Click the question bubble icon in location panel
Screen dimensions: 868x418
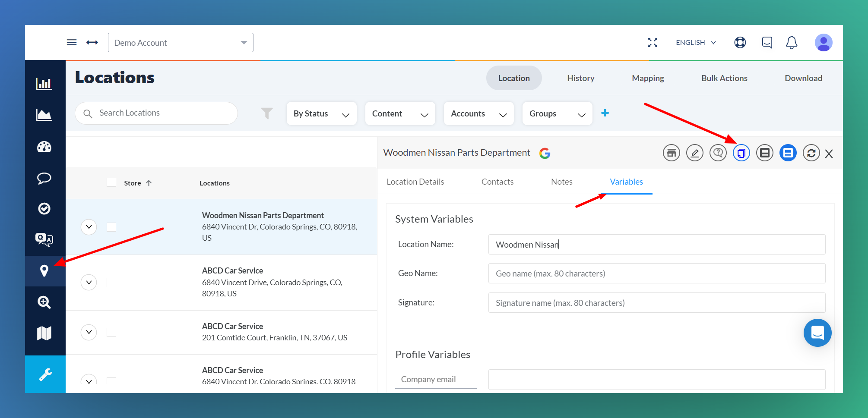[x=718, y=153]
